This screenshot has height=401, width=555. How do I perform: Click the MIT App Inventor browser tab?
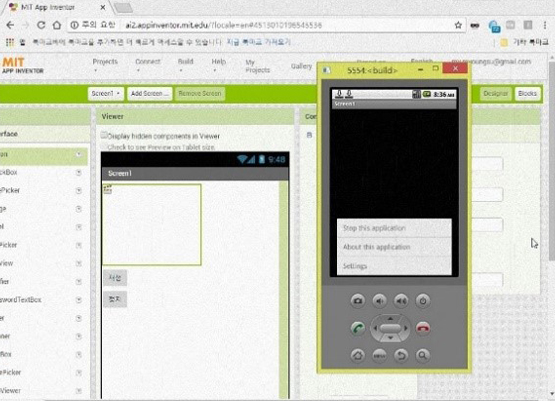57,7
